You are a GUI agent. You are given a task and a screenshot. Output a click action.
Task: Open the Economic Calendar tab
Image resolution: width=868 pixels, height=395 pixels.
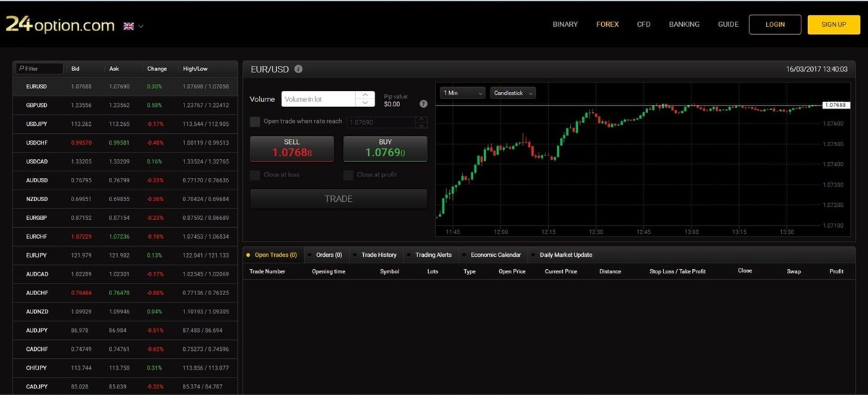pyautogui.click(x=495, y=255)
